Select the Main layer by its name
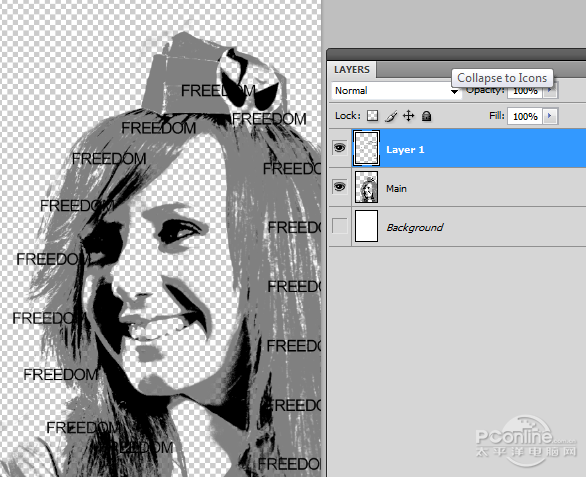 pyautogui.click(x=396, y=188)
